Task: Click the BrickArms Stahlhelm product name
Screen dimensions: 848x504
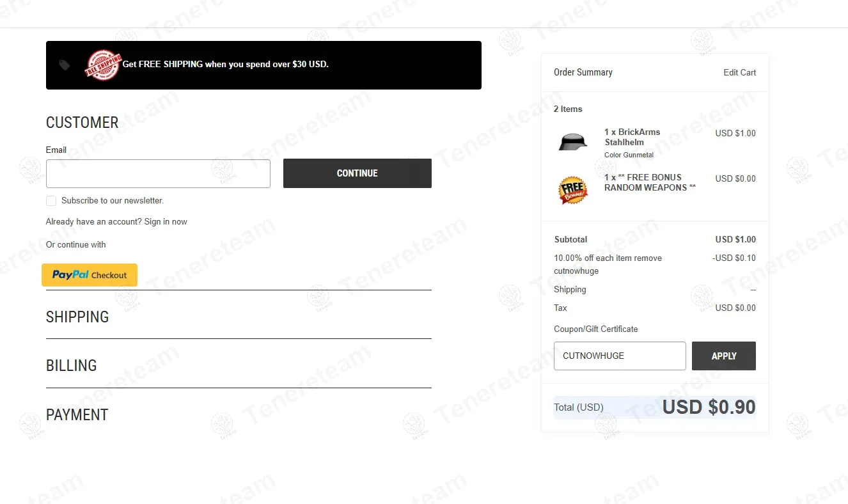Action: 632,138
